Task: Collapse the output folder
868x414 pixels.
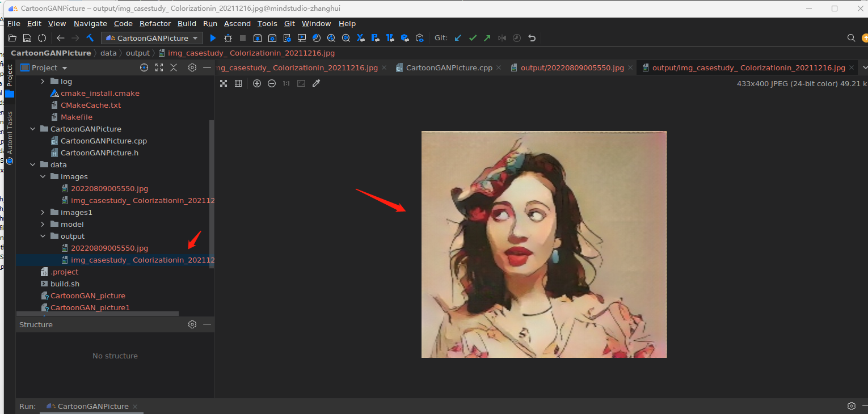Action: tap(43, 236)
